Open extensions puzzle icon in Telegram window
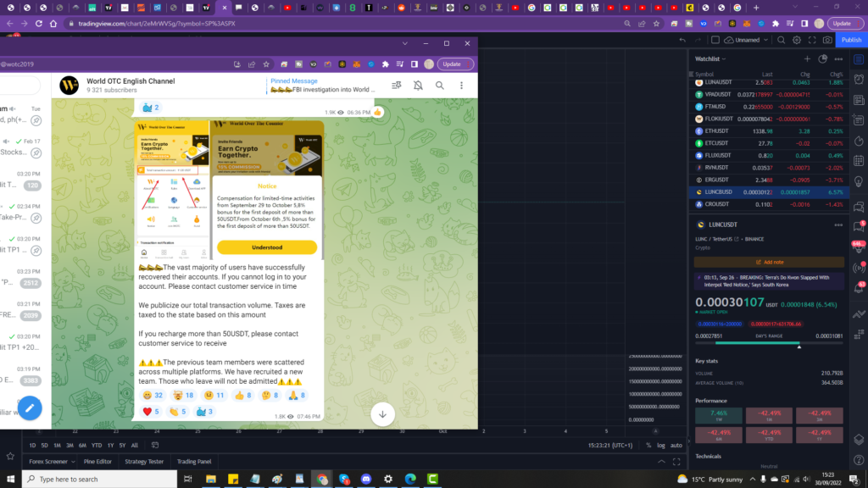 click(386, 64)
